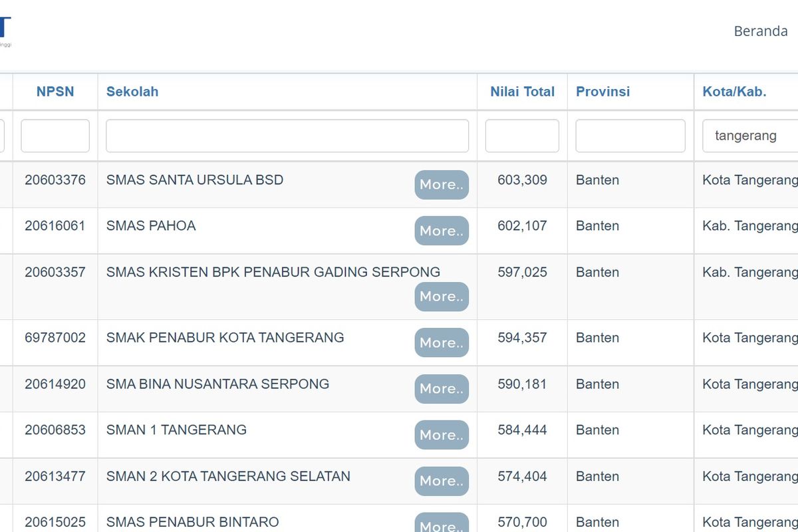Click the Beranda navigation link

760,31
